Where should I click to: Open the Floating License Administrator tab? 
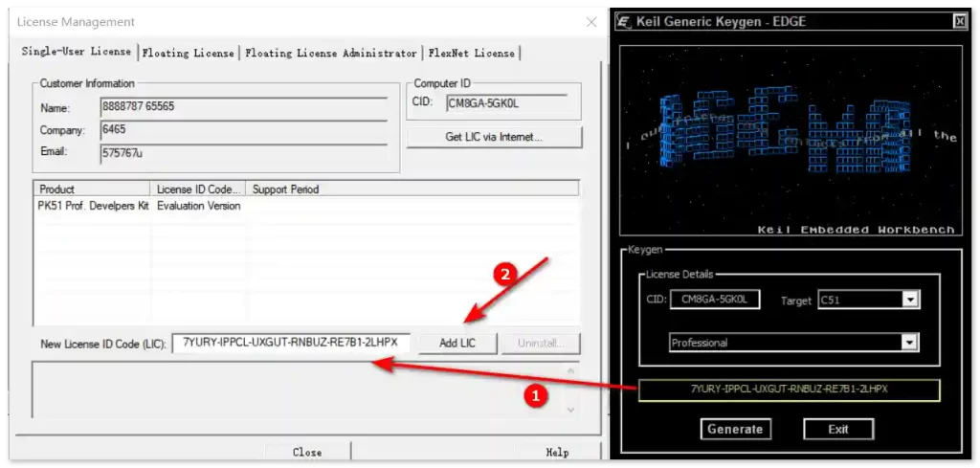331,54
